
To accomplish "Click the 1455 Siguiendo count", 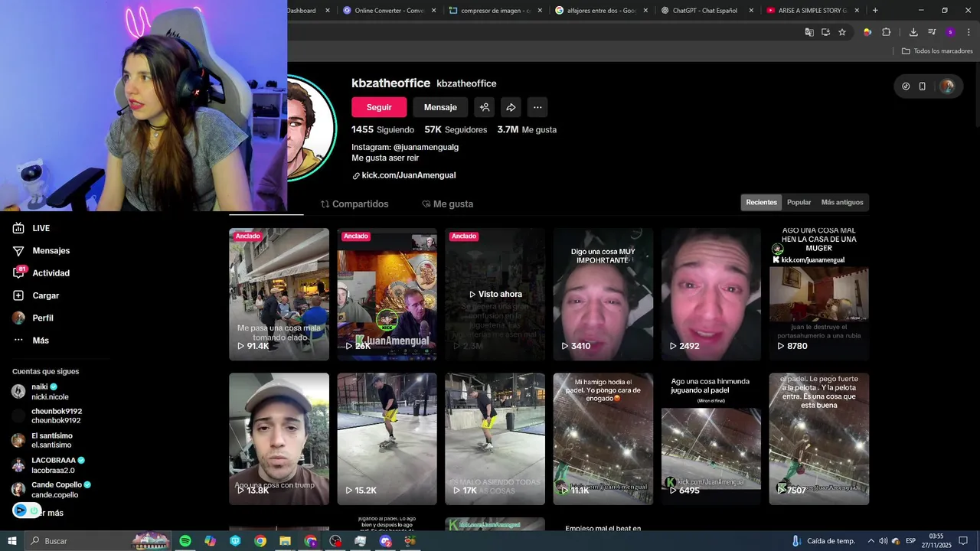I will (x=383, y=130).
